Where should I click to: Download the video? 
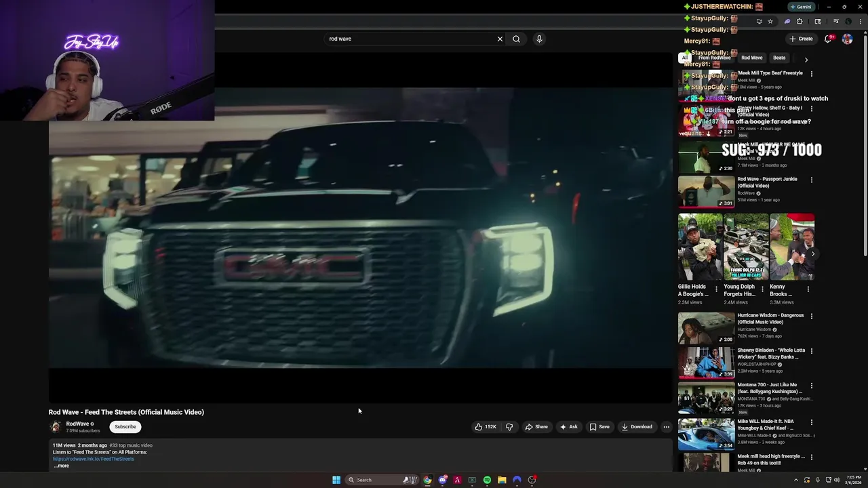pyautogui.click(x=637, y=427)
